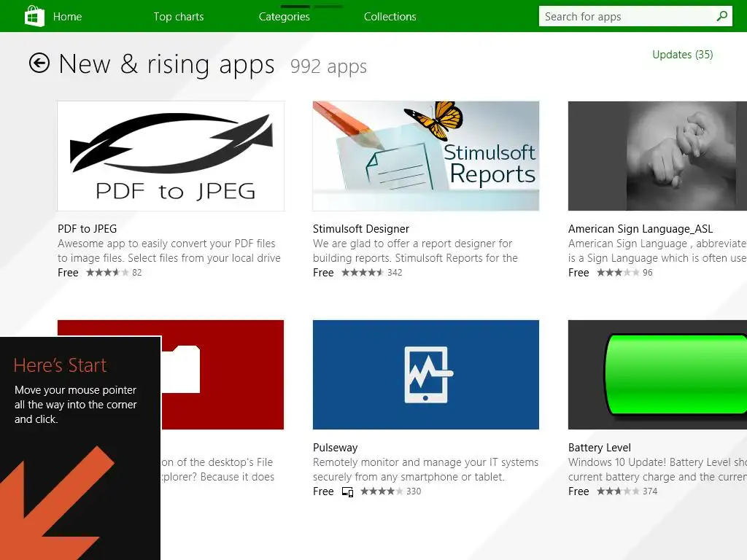Click the '992 apps' count text
Viewport: 747px width, 560px height.
[328, 66]
